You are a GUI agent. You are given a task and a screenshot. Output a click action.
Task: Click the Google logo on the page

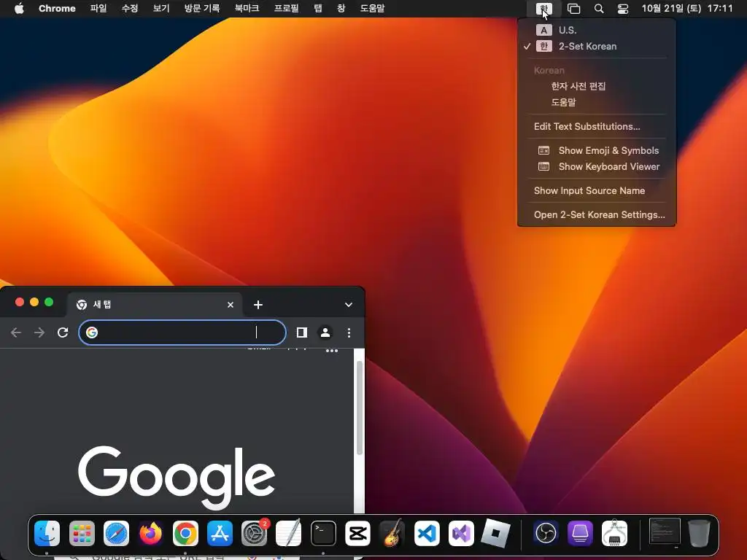177,477
